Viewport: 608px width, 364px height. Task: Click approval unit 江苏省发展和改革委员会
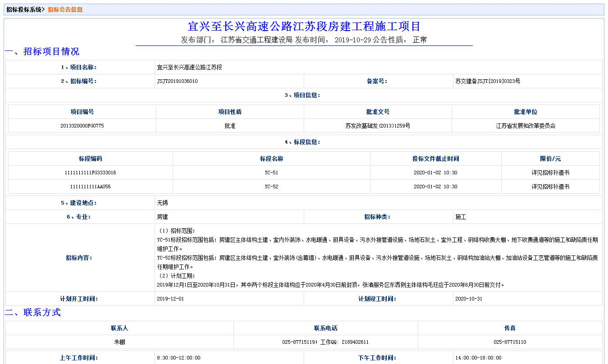(526, 126)
